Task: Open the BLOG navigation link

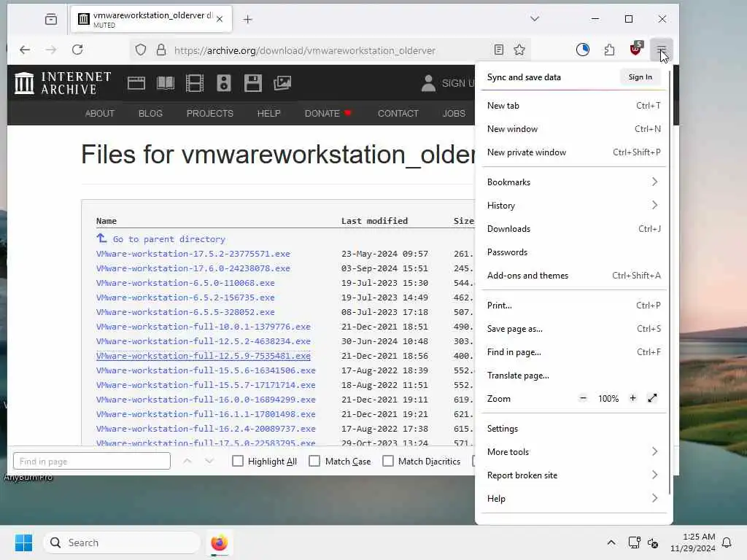Action: [150, 113]
